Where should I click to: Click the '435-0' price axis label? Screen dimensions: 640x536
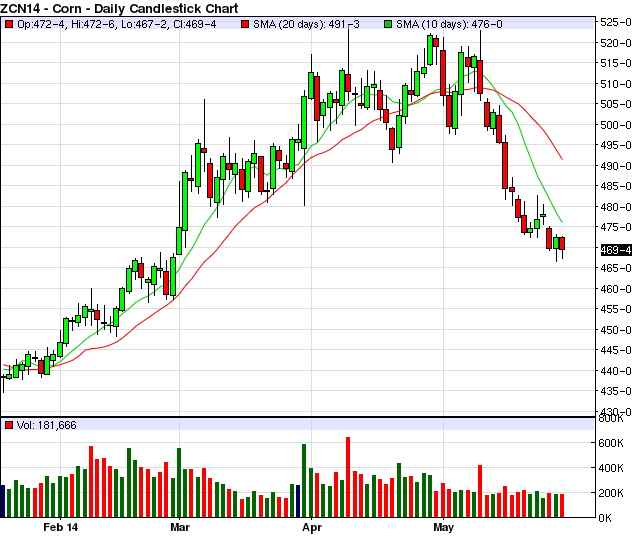click(616, 391)
